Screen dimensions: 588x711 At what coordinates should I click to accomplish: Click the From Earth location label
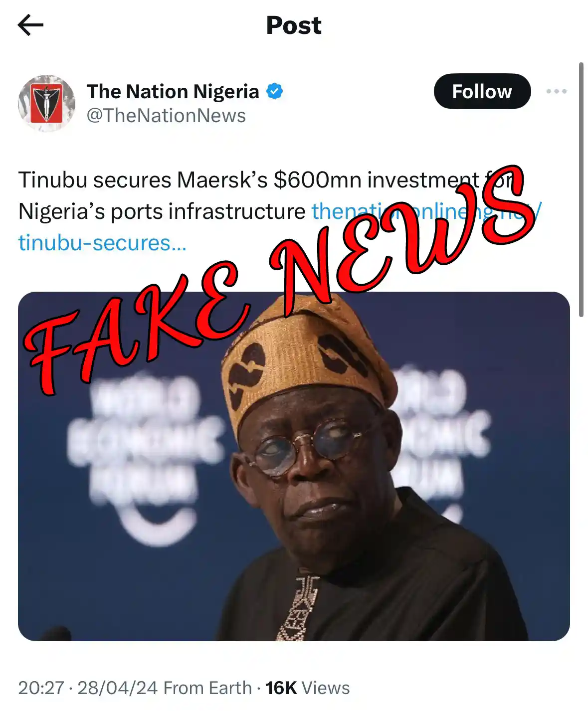(x=207, y=688)
